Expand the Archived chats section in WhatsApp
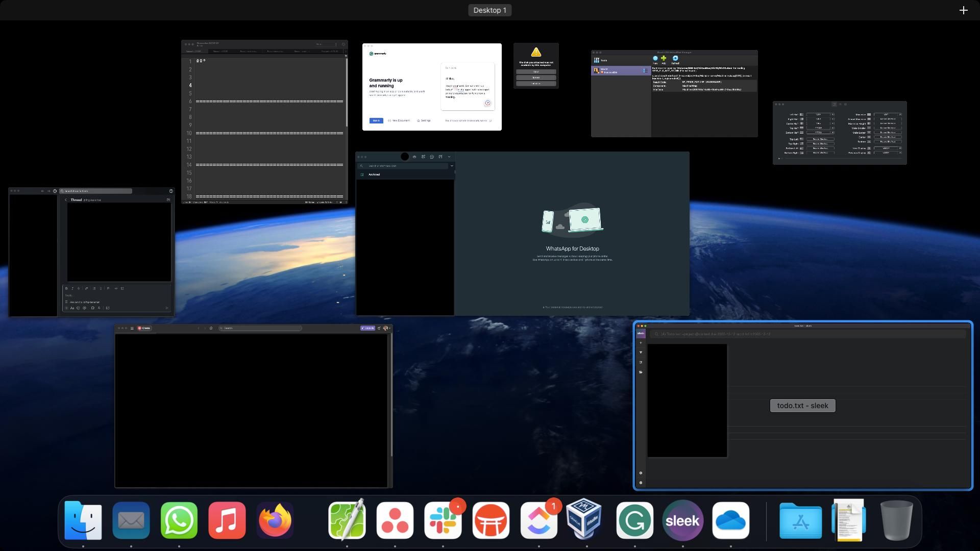Screen dimensions: 980x551 click(374, 176)
